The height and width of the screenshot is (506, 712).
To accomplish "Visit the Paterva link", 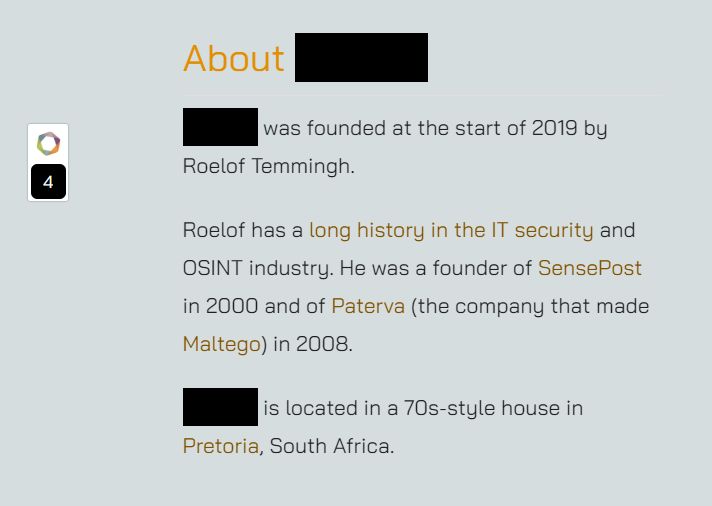I will 368,306.
